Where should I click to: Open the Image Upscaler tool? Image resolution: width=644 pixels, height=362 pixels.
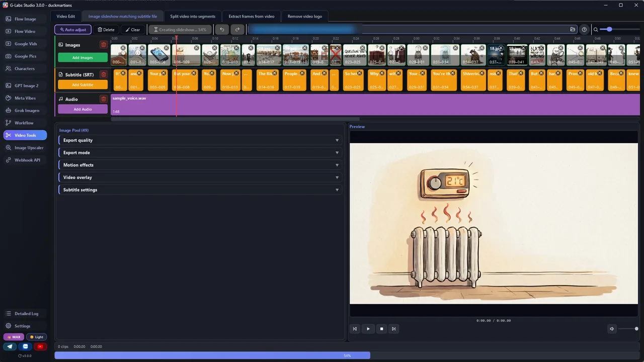pos(25,148)
